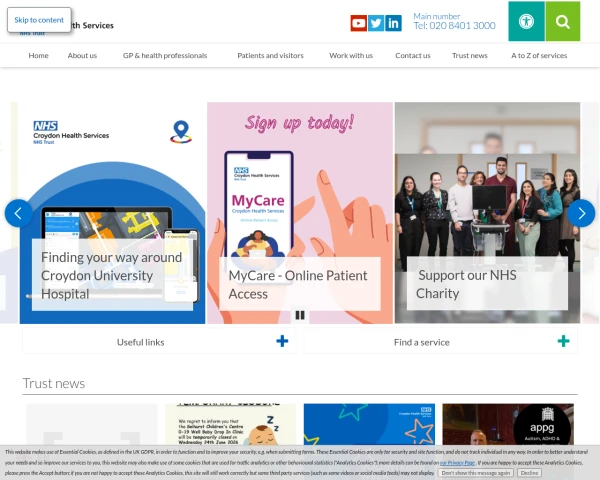Open the Privacy Page link in cookie banner
The height and width of the screenshot is (480, 600).
(457, 463)
